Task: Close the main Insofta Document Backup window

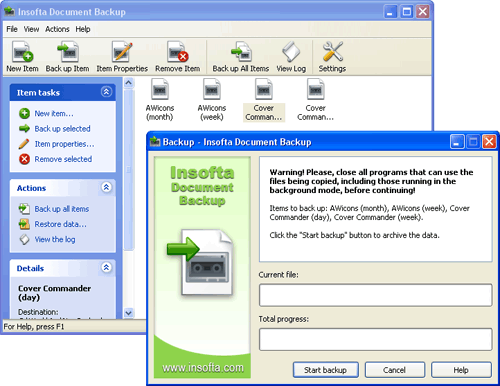Action: (x=423, y=12)
